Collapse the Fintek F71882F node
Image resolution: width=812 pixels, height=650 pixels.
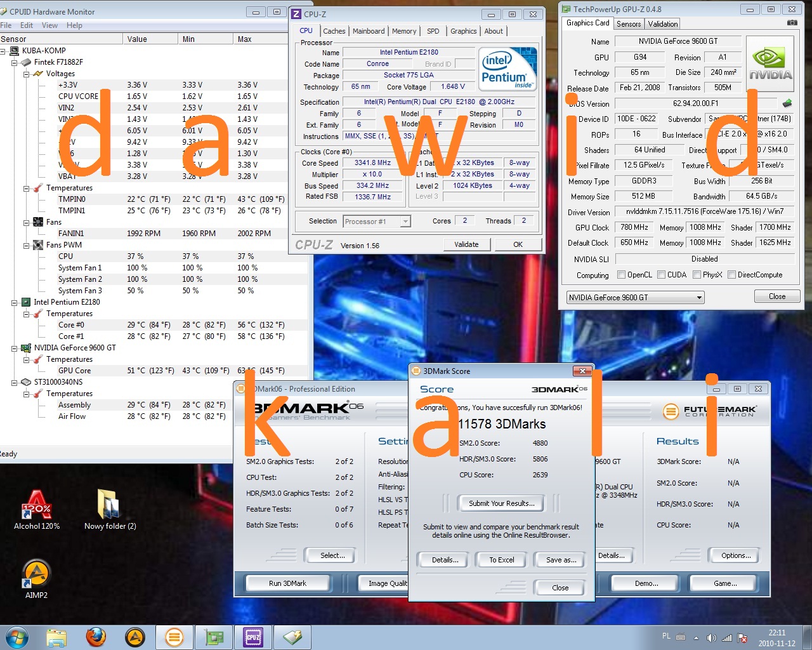click(x=15, y=62)
